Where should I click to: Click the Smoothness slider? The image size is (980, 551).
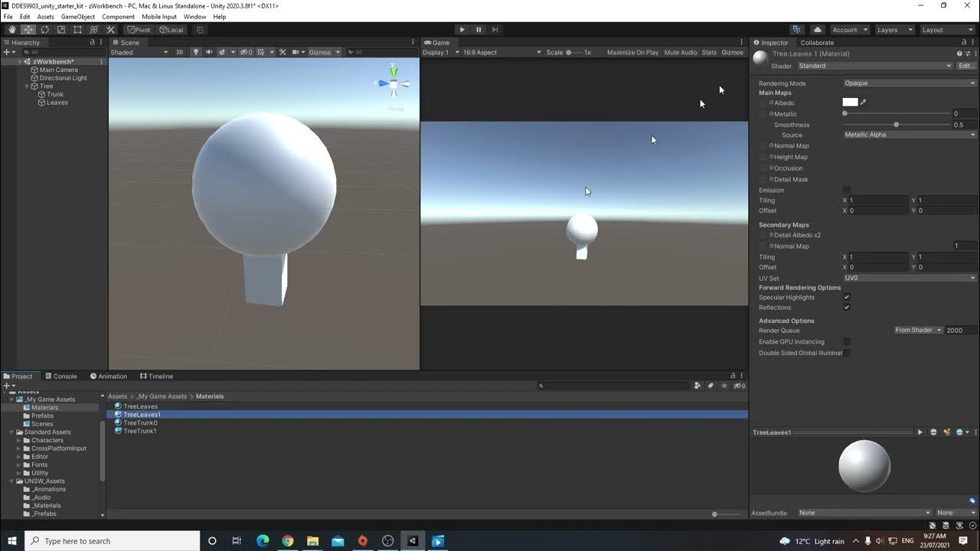(x=897, y=125)
